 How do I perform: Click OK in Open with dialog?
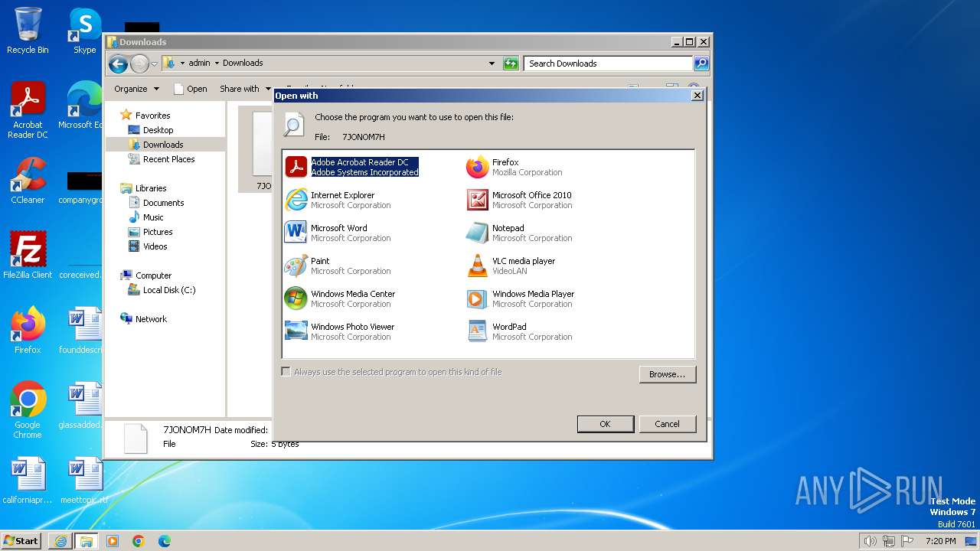click(x=605, y=424)
